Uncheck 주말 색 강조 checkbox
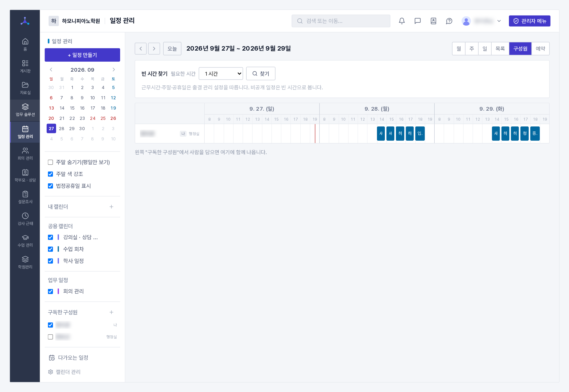 point(50,174)
